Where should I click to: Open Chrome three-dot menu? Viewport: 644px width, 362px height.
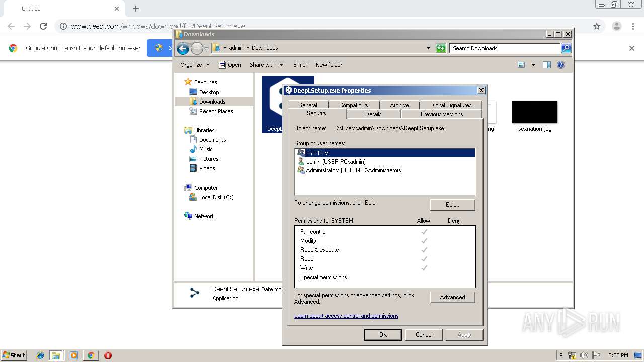pos(633,26)
